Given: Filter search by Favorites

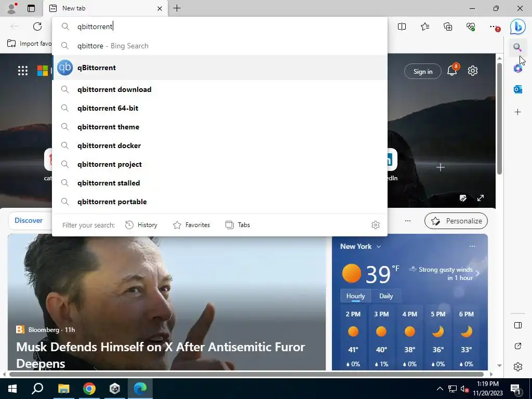Looking at the screenshot, I should (191, 225).
